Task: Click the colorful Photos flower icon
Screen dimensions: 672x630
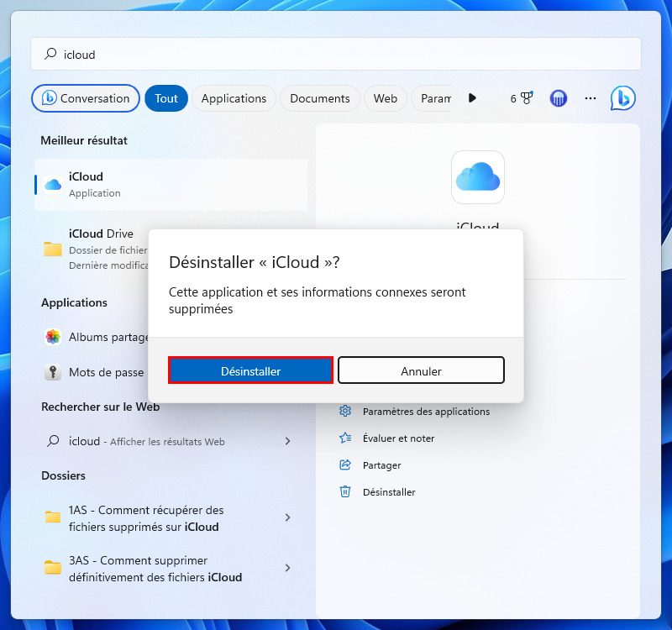Action: (53, 337)
